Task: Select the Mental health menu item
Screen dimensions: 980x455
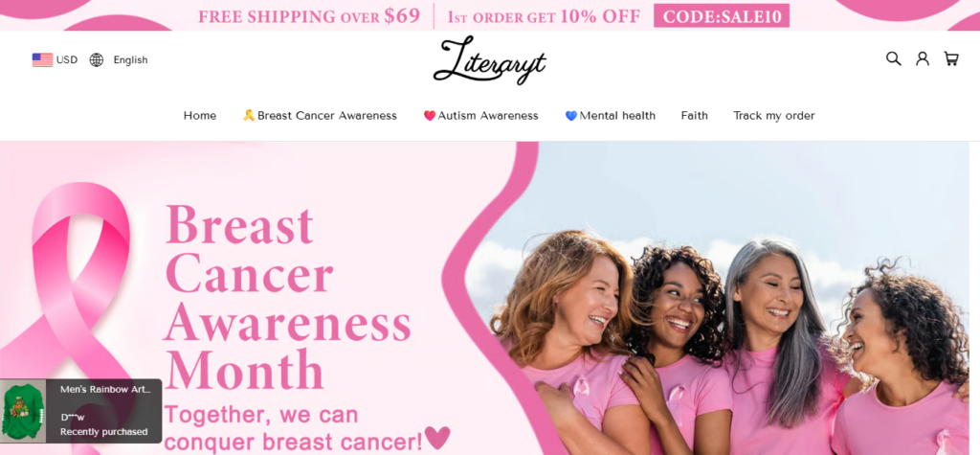Action: tap(611, 116)
